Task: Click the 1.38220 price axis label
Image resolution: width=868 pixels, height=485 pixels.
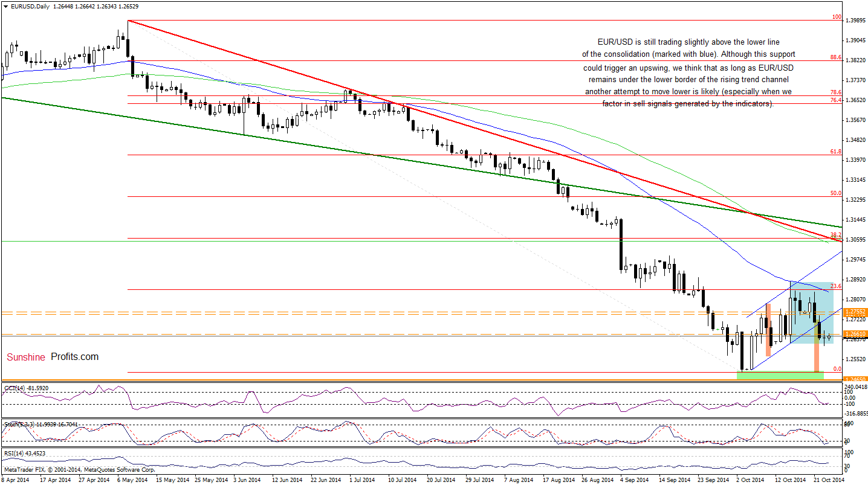Action: (857, 60)
